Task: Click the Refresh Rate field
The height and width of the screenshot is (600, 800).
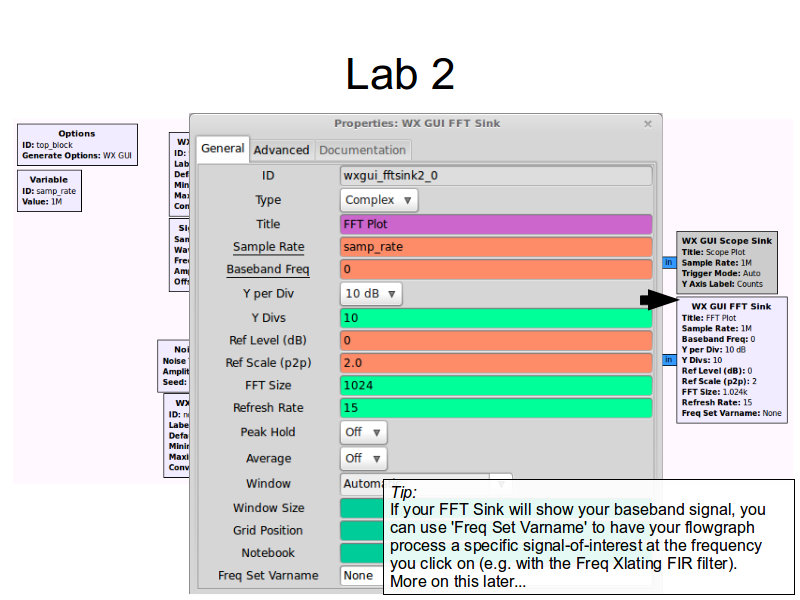Action: click(x=496, y=408)
